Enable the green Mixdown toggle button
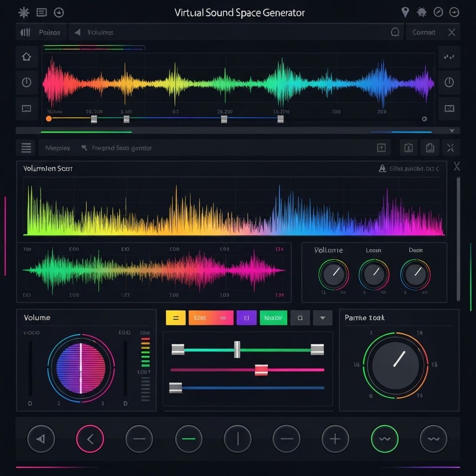The width and height of the screenshot is (476, 476). [273, 318]
